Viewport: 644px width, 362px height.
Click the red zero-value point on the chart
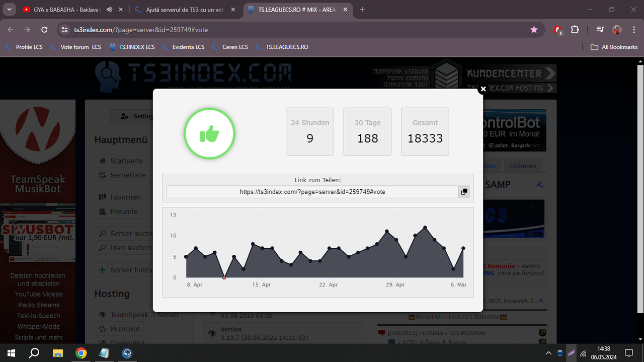(x=224, y=277)
